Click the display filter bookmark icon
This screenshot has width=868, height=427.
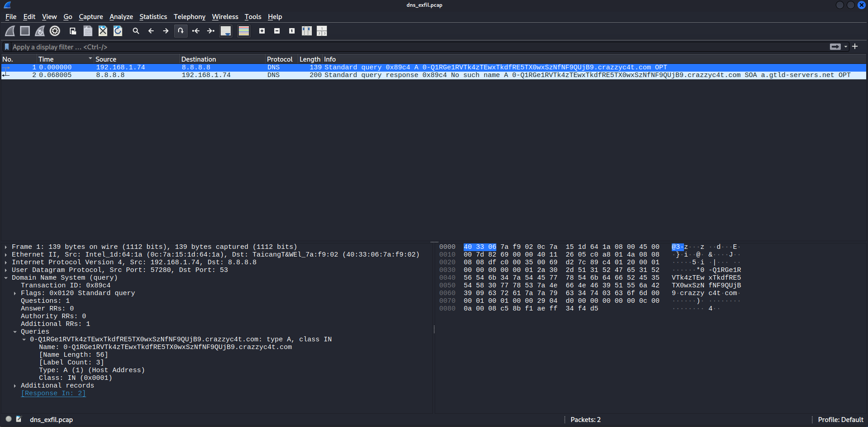click(x=7, y=47)
